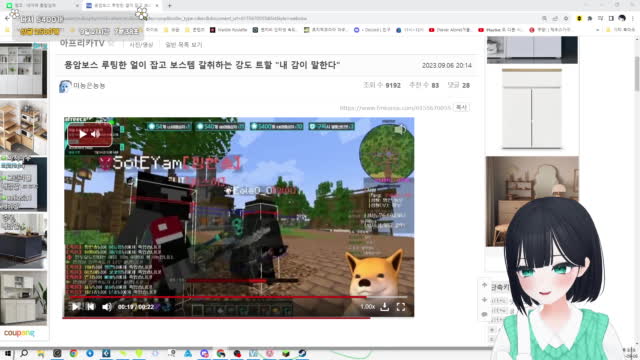The height and width of the screenshot is (360, 640).
Task: Seek on the red video progress bar
Action: click(236, 297)
